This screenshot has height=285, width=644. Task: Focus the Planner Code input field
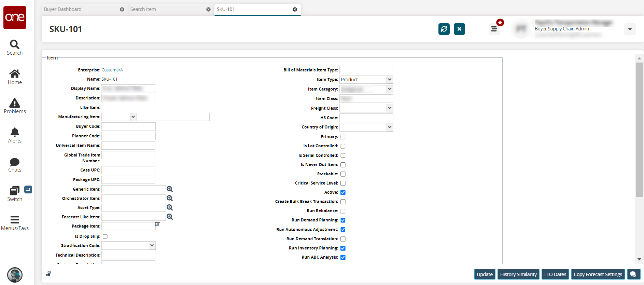coord(128,136)
